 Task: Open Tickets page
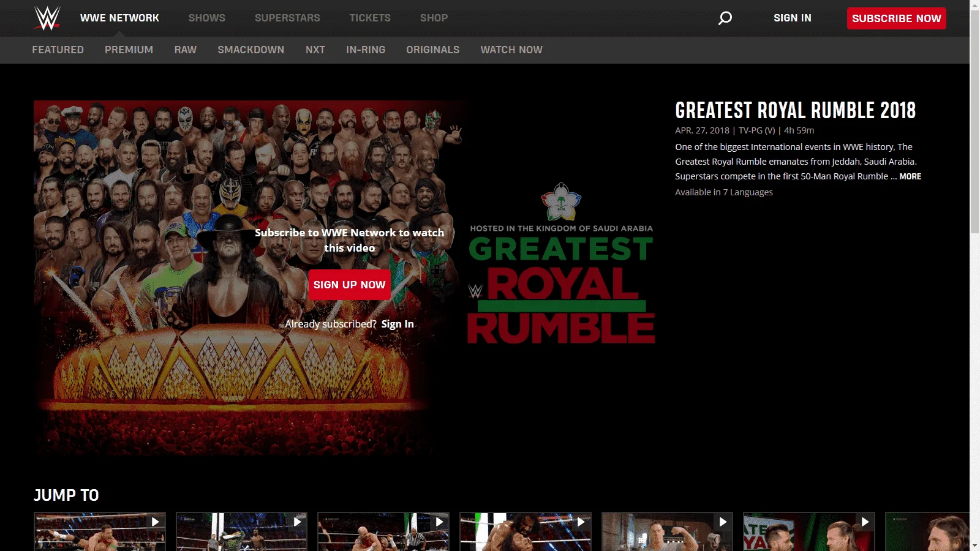coord(370,18)
